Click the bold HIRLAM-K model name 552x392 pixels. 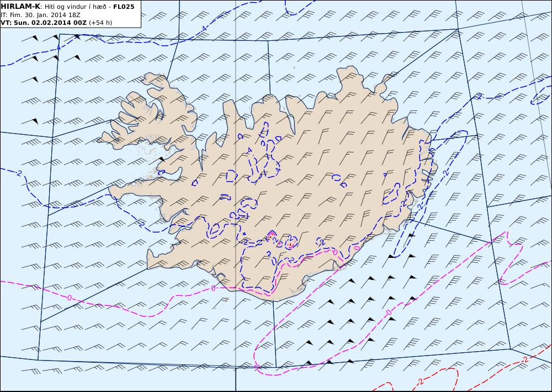[21, 7]
